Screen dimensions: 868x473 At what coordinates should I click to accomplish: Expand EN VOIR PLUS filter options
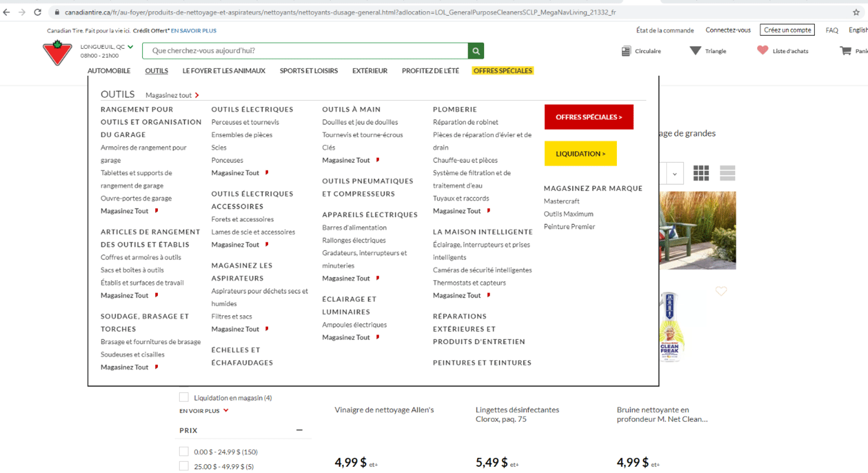coord(204,411)
